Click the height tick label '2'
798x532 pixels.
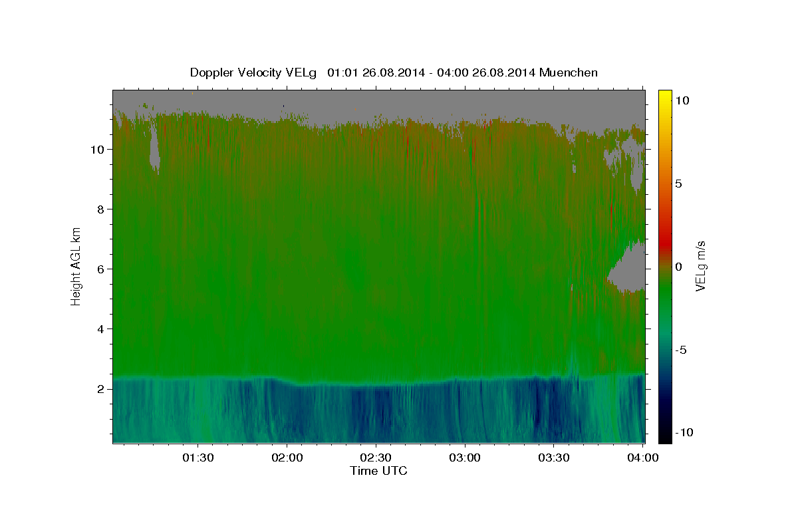(102, 389)
